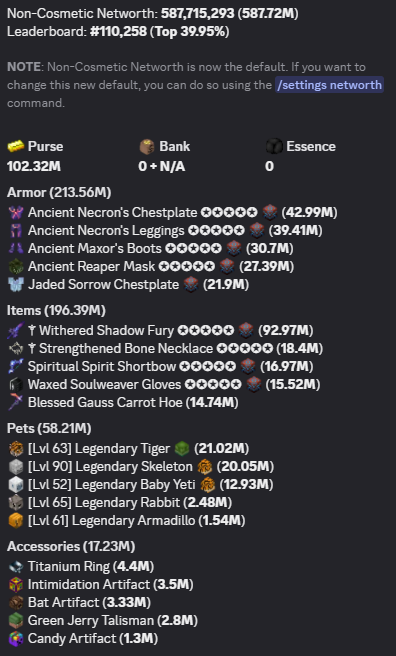Screen dimensions: 396x656
Task: Click the /settings networth command link
Action: coord(329,85)
